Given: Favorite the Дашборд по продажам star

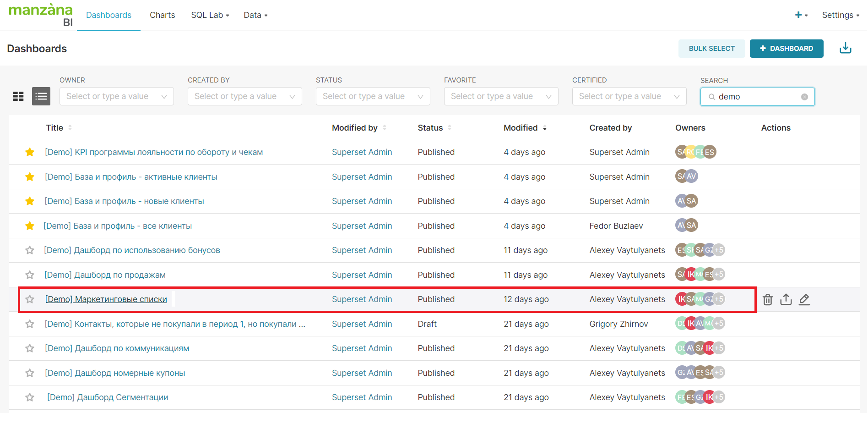Looking at the screenshot, I should 30,275.
